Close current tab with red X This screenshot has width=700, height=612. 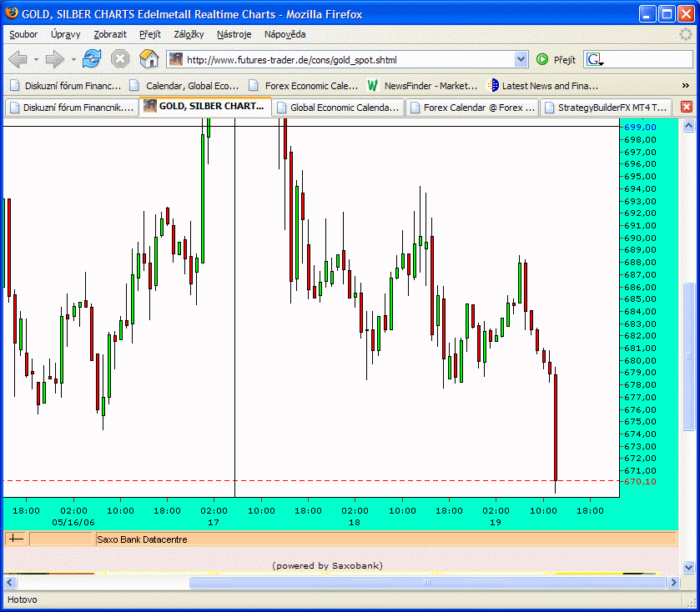(x=687, y=107)
